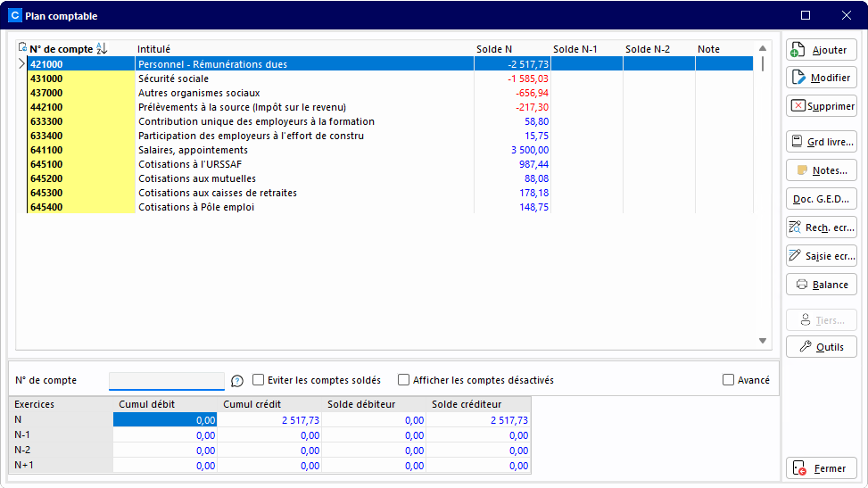Select account 633400 row
Viewport: 868px width, 488px height.
click(x=390, y=136)
